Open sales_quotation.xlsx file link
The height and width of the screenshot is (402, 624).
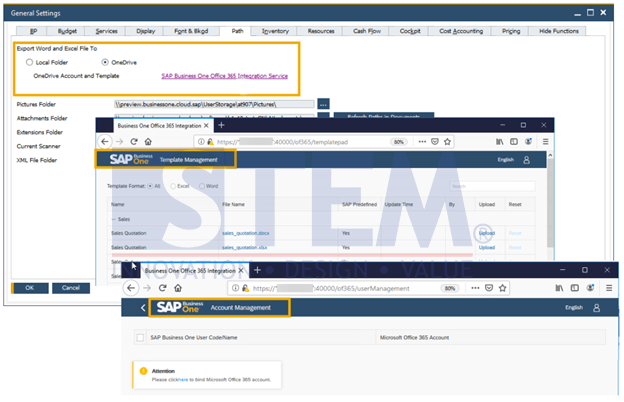tap(244, 248)
